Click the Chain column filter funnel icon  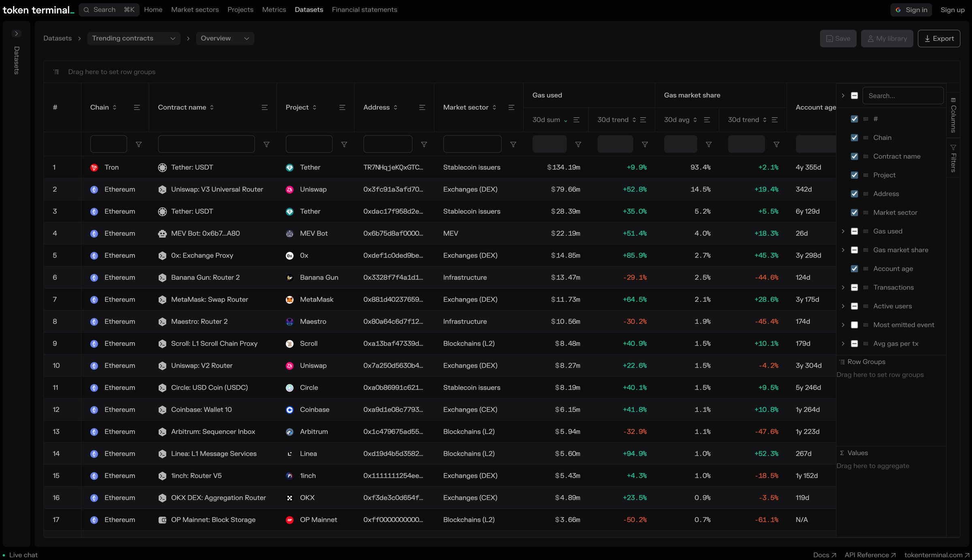[139, 145]
